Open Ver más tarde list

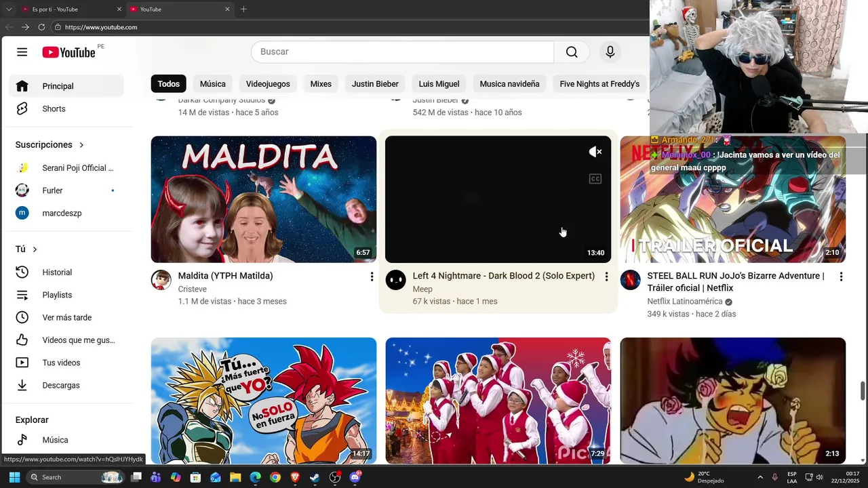click(66, 317)
